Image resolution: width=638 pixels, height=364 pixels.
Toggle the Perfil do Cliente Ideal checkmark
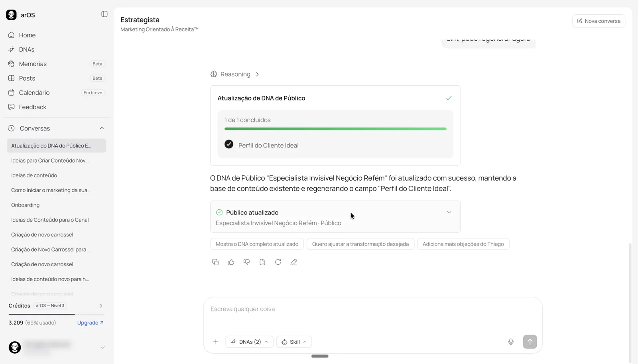tap(229, 144)
